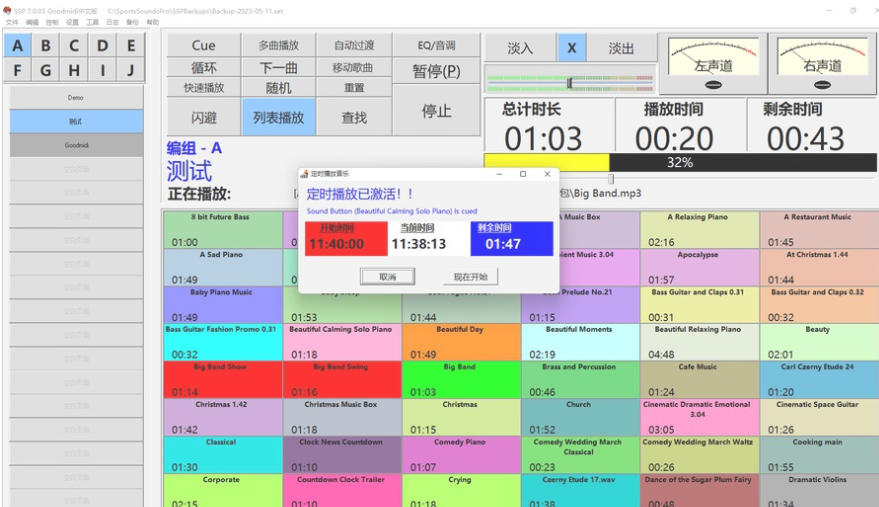
Task: Click the 淡出 fade out button
Action: 622,48
